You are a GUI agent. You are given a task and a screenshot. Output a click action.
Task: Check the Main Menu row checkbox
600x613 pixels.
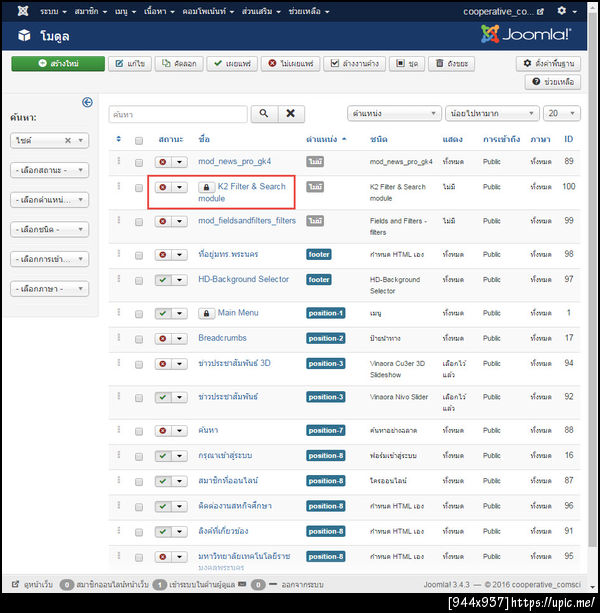click(139, 314)
